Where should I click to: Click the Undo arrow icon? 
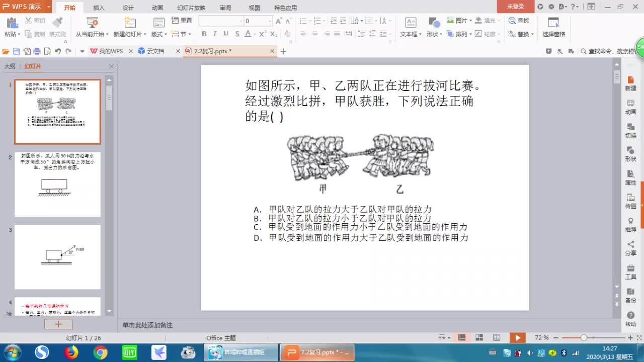click(x=58, y=51)
